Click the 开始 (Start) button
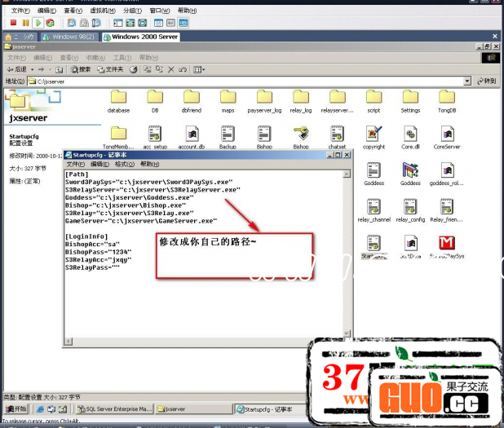The image size is (504, 428). click(16, 408)
